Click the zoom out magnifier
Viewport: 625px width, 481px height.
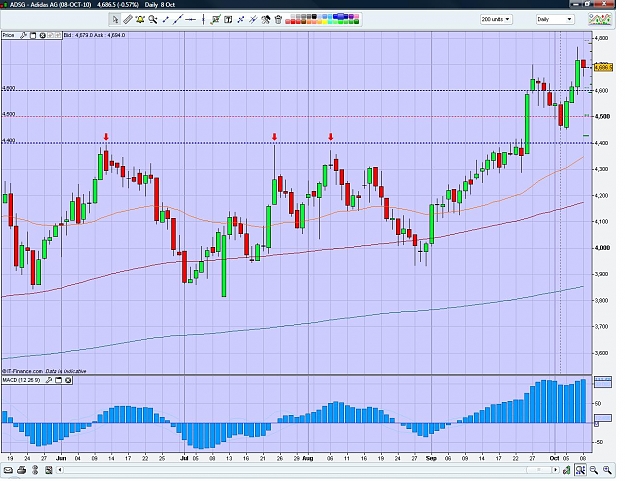point(594,470)
